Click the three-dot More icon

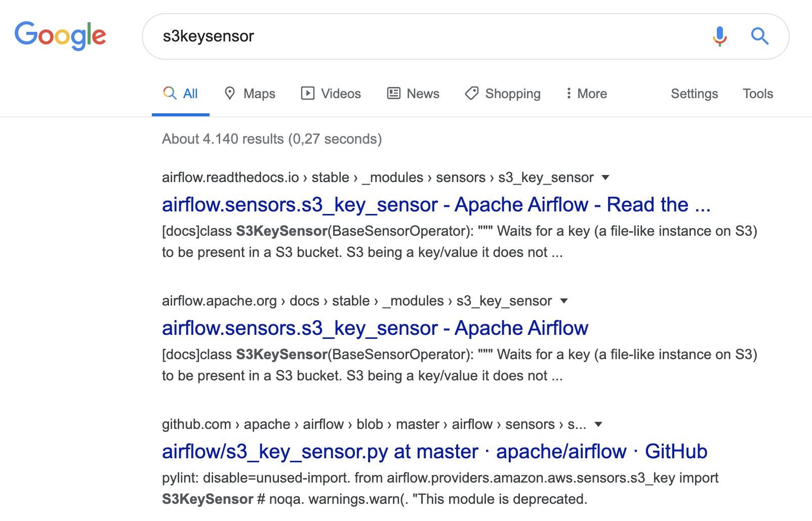pyautogui.click(x=569, y=93)
